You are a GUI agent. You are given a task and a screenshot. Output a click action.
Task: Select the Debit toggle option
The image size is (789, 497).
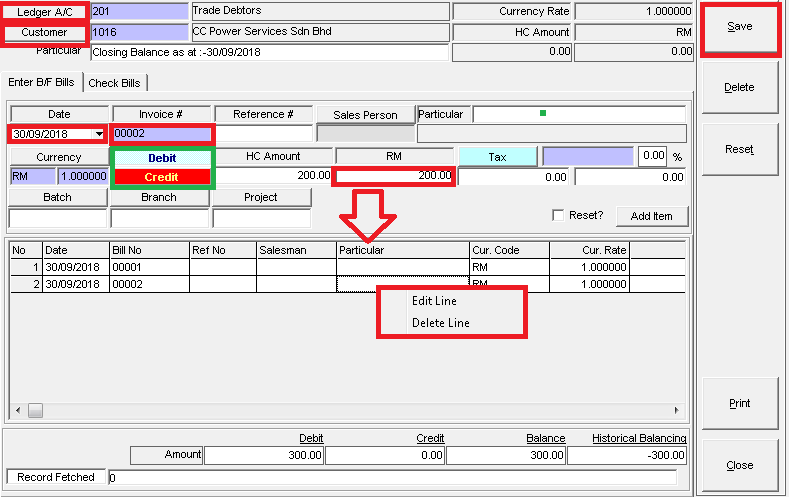coord(161,158)
